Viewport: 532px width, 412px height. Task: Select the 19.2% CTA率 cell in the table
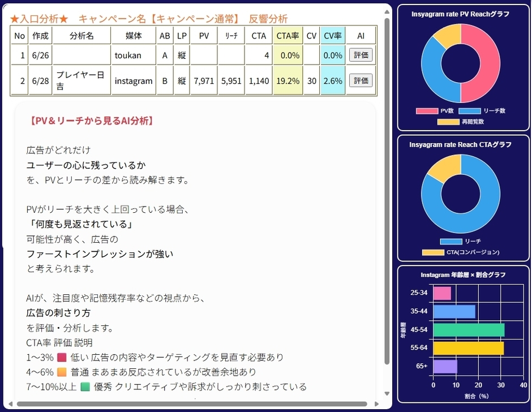[288, 80]
